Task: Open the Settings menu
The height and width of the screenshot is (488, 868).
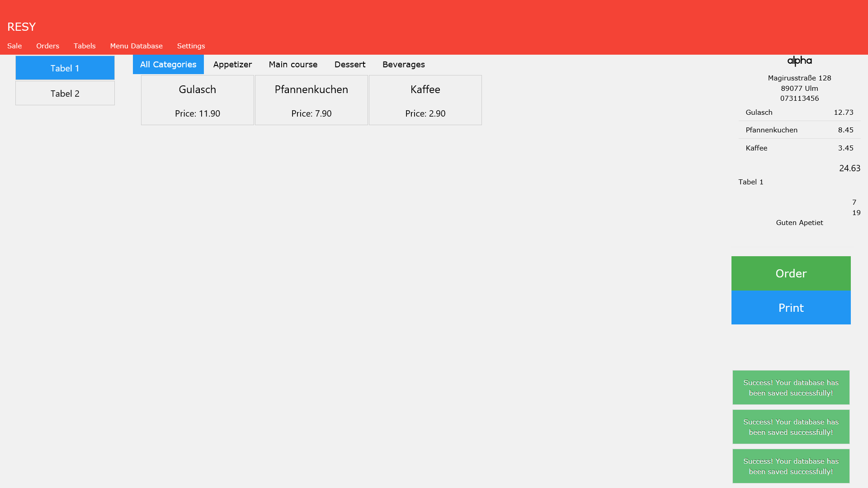Action: (x=191, y=46)
